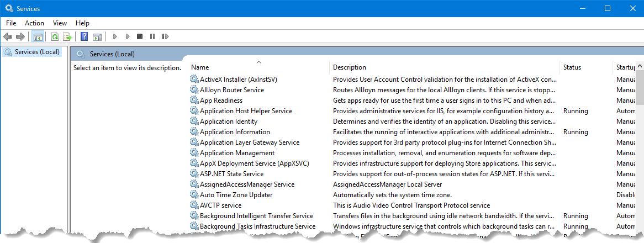Click Running status of Application Host Helper Service
Image resolution: width=644 pixels, height=243 pixels.
[x=576, y=111]
